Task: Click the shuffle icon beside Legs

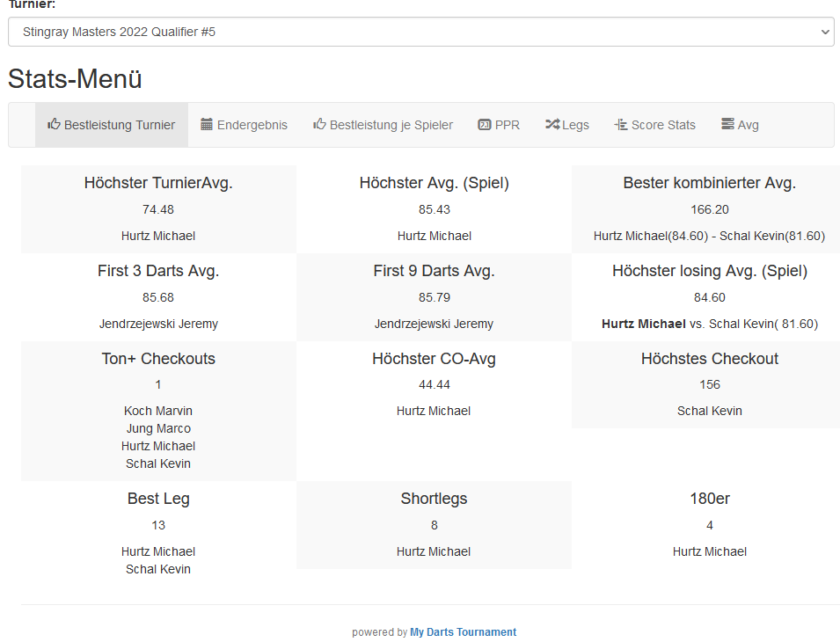Action: point(551,125)
